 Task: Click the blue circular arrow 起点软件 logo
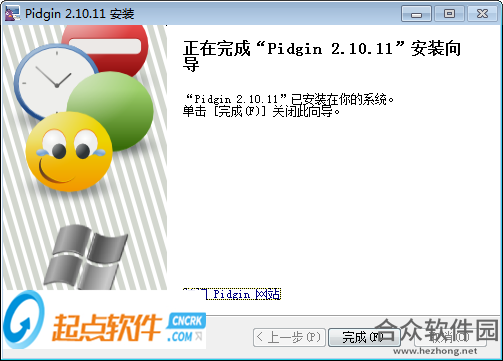coord(24,320)
